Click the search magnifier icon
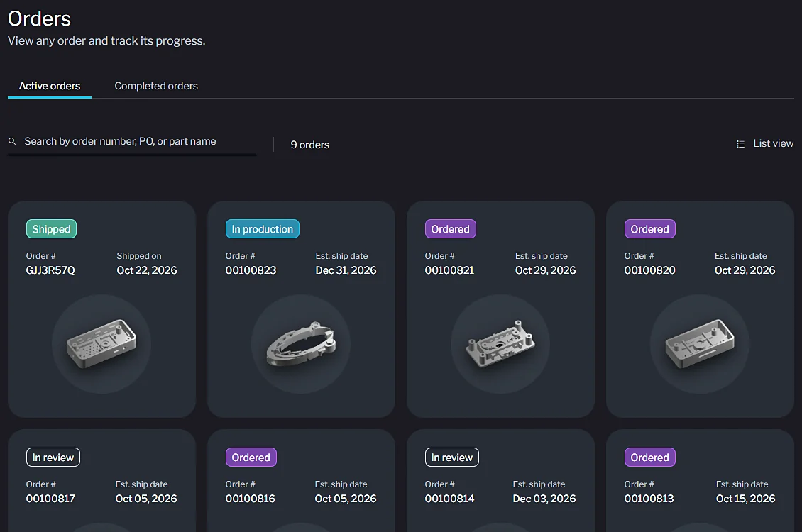This screenshot has height=532, width=802. 12,142
